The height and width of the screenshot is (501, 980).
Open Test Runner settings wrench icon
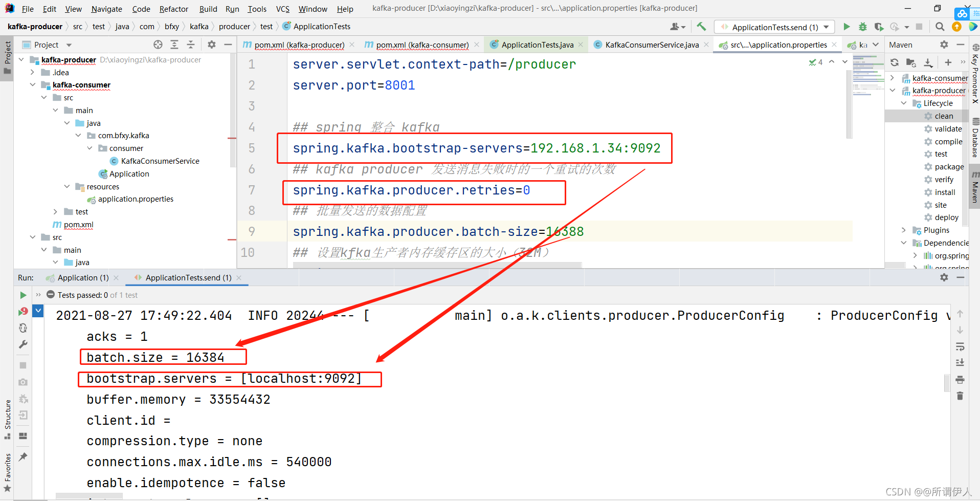(23, 344)
